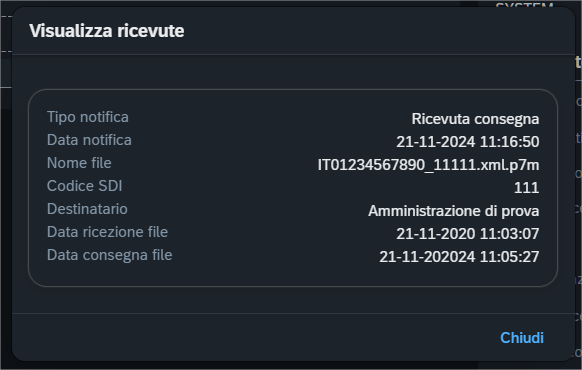Select the Codice SDI value 111
Image resolution: width=582 pixels, height=370 pixels.
[526, 188]
